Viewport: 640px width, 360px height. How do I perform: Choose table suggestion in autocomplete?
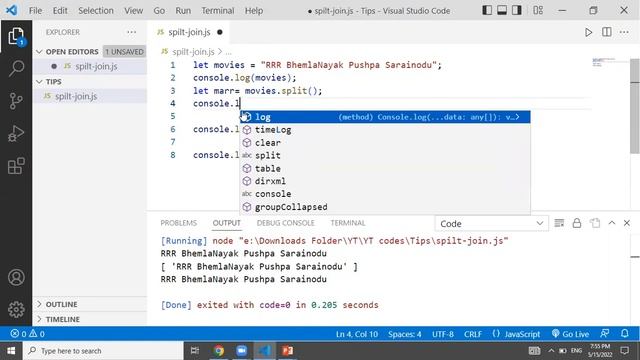click(x=385, y=169)
